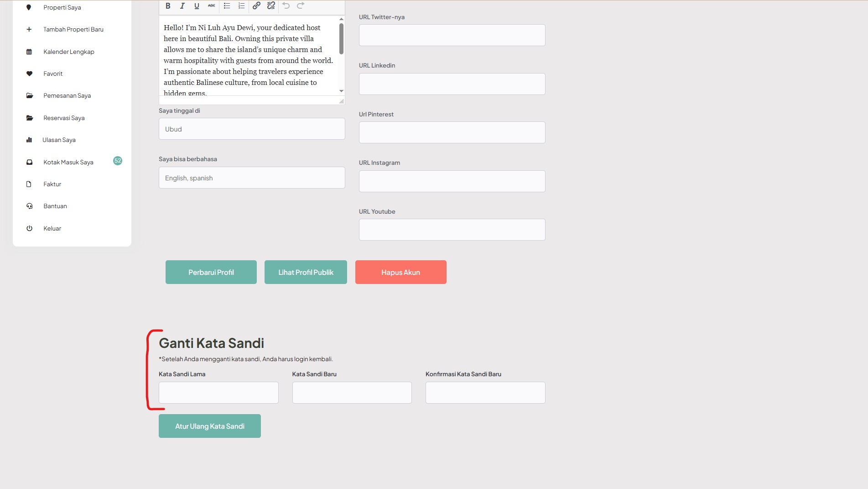Screen dimensions: 868x489
Task: Open Bantuan help page
Action: point(55,206)
